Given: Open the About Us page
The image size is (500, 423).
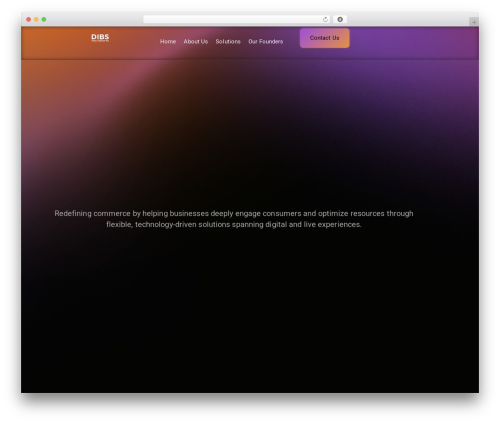Looking at the screenshot, I should pyautogui.click(x=196, y=41).
